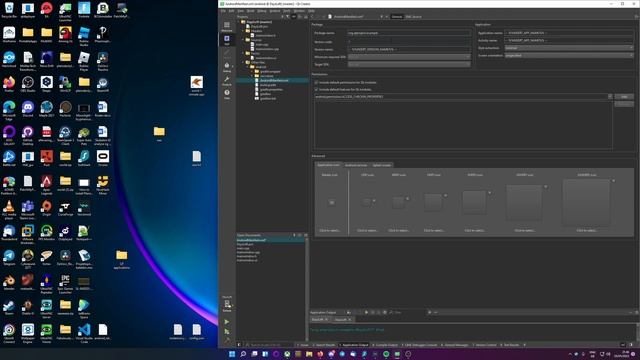Start debugging with the Run-with-bug button
This screenshot has width=640, height=360.
[227, 331]
